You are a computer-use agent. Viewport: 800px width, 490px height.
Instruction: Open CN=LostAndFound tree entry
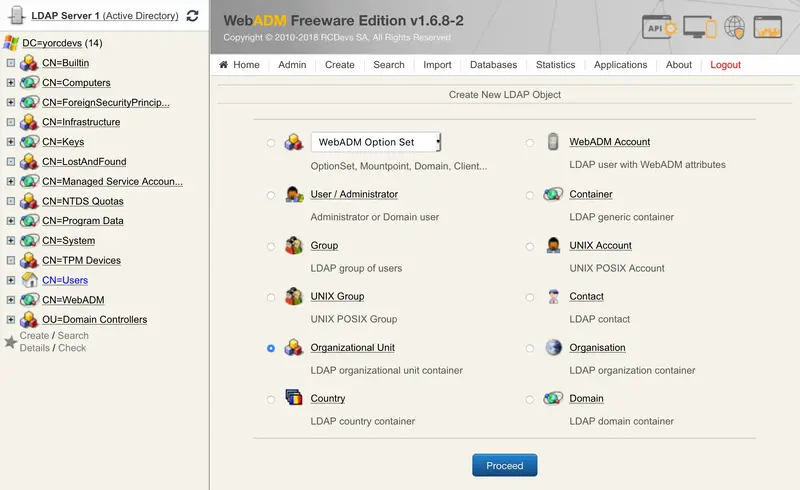(84, 161)
